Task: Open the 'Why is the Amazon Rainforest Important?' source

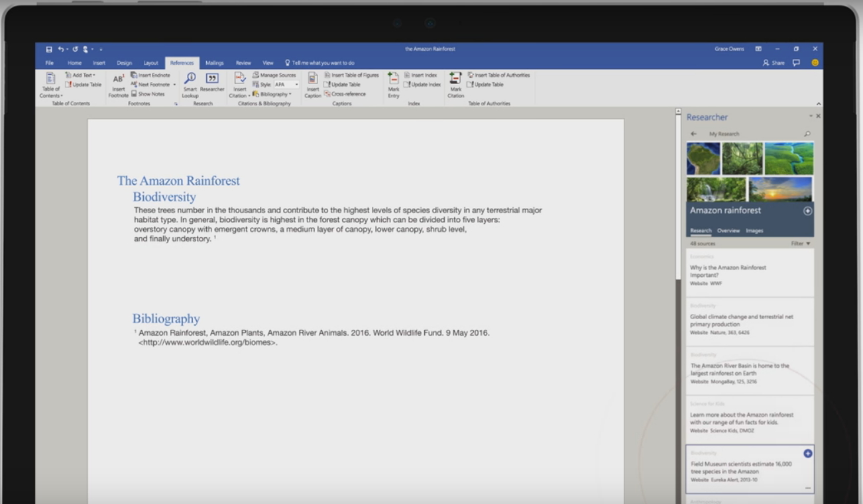Action: (728, 271)
